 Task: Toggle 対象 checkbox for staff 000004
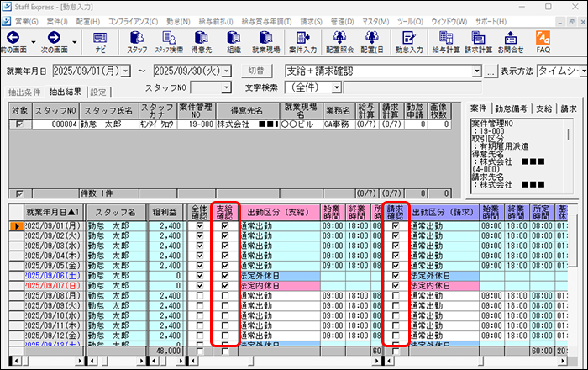tap(20, 124)
